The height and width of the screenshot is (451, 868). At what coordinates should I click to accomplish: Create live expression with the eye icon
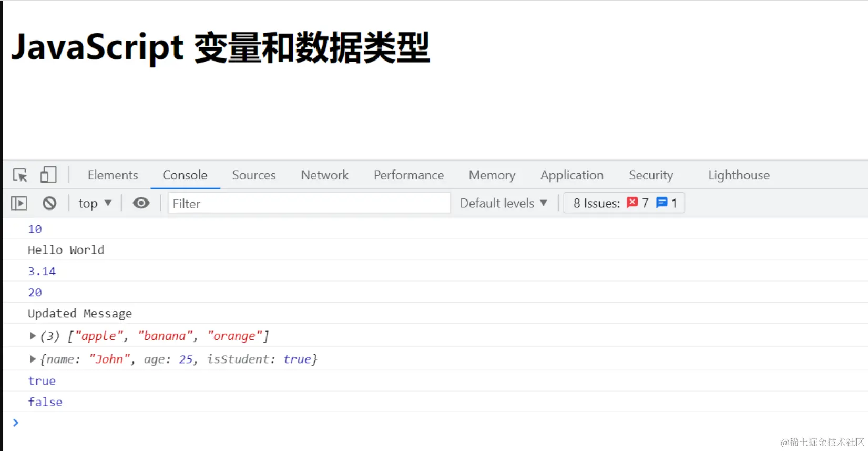coord(141,203)
